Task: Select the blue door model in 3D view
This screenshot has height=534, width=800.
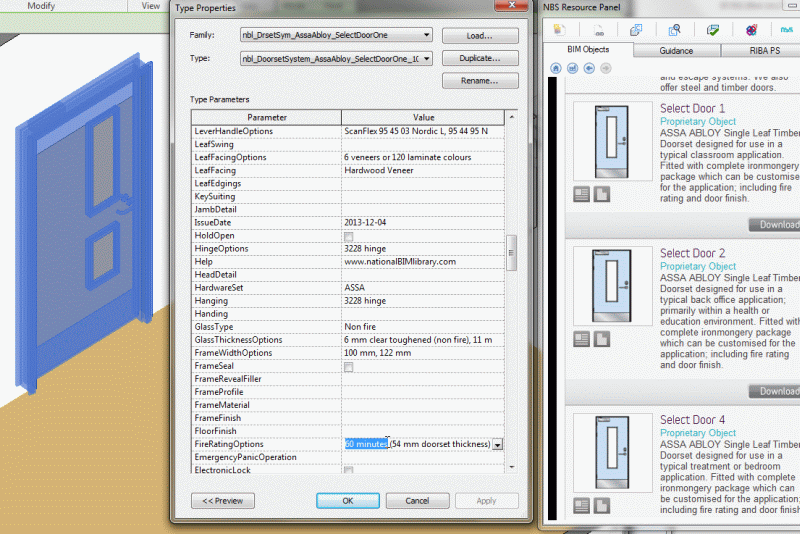Action: point(84,223)
